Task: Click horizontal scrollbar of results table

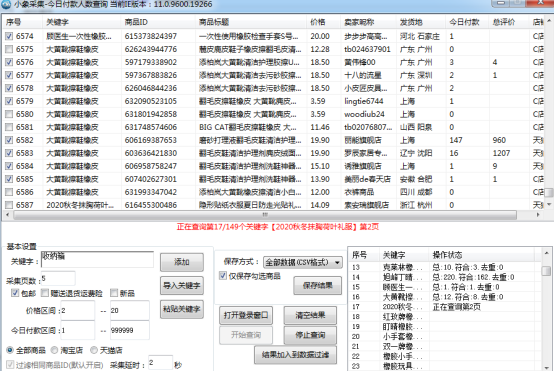Action: (x=265, y=214)
